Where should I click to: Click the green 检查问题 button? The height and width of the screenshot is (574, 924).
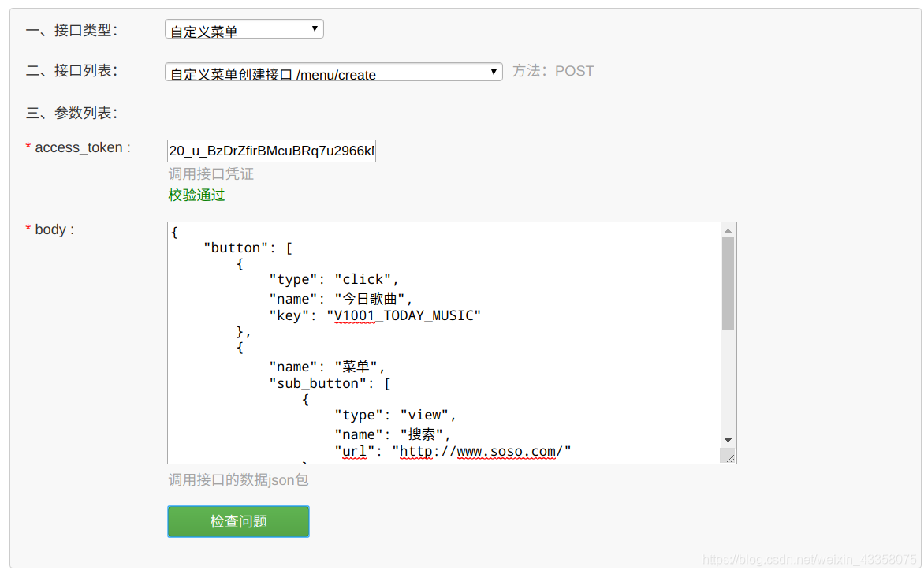(x=238, y=521)
